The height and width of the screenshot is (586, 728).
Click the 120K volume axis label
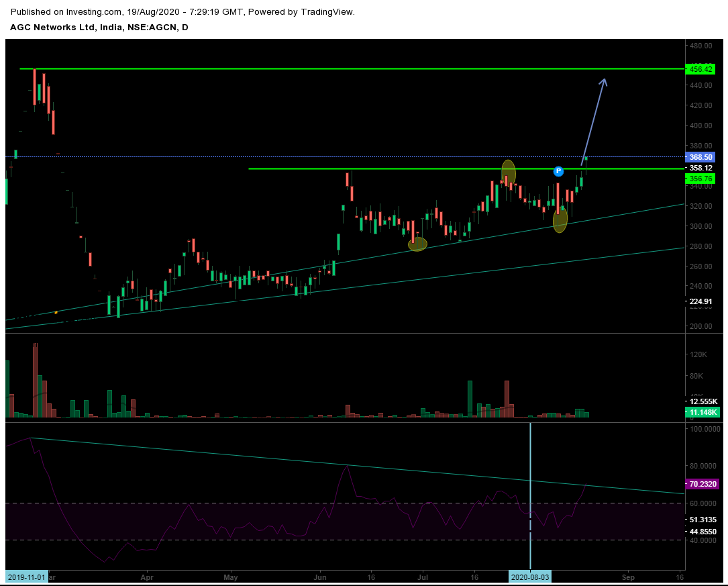point(698,355)
